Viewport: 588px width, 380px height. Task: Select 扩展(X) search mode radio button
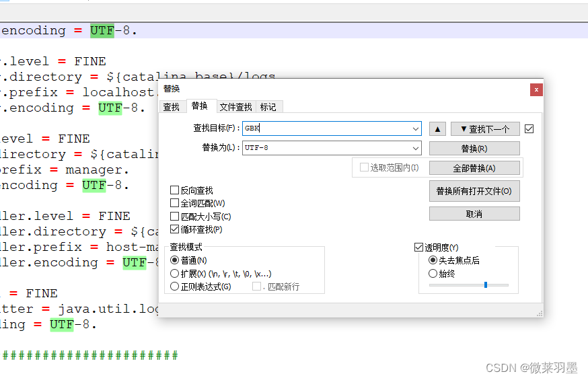(174, 274)
